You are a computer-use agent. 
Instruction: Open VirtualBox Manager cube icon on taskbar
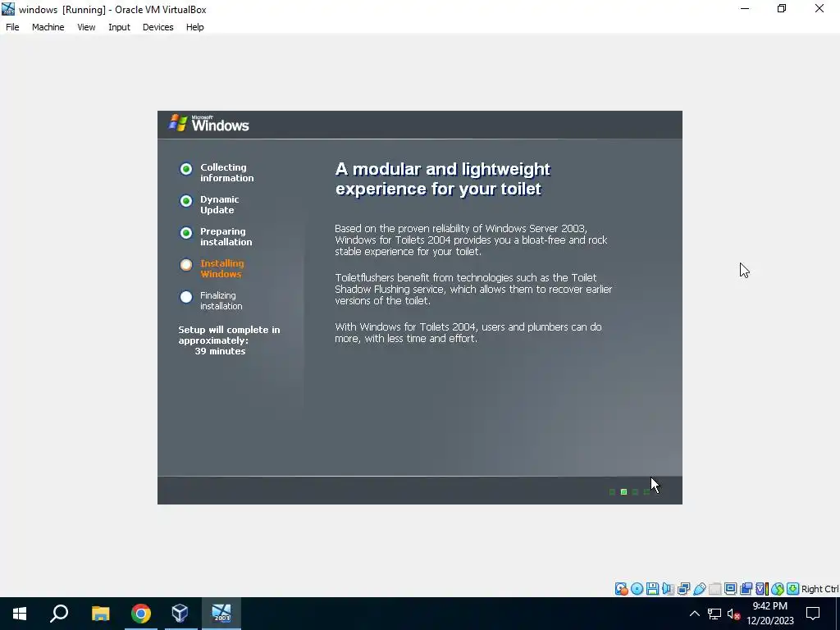pos(180,614)
